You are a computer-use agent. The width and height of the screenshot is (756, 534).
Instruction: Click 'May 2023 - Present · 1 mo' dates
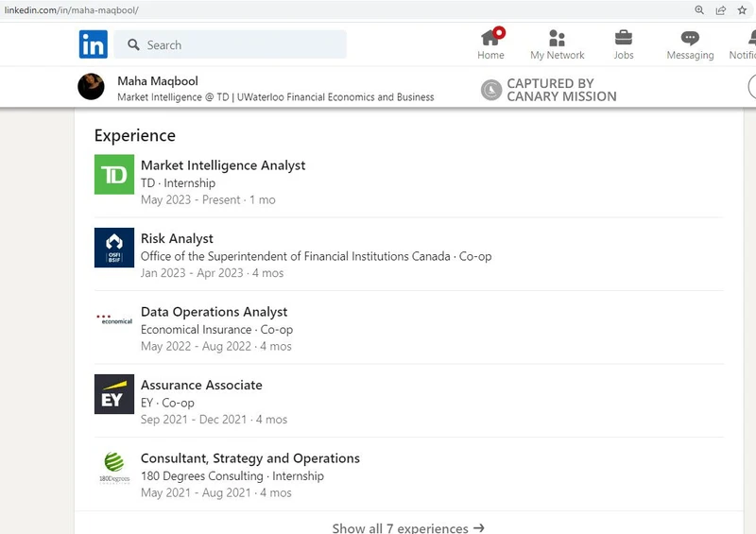pyautogui.click(x=208, y=199)
